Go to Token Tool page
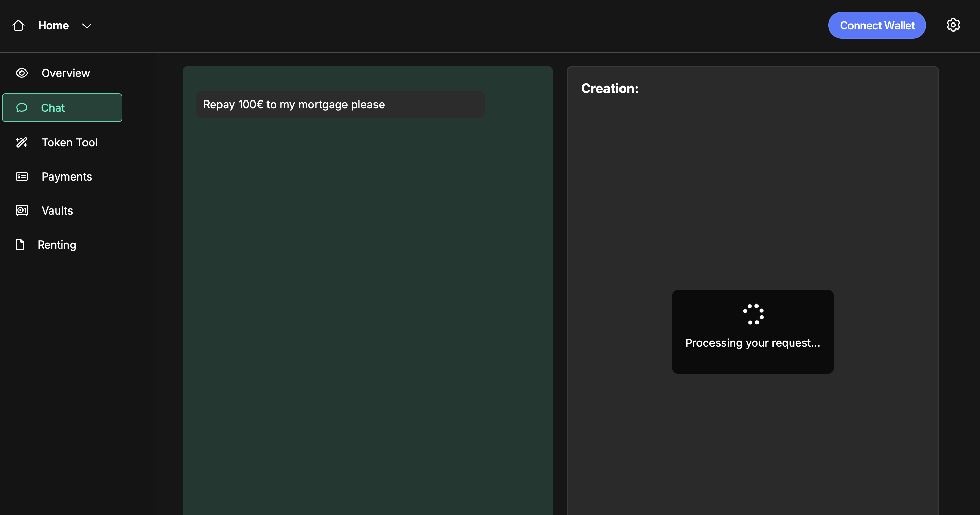The height and width of the screenshot is (515, 980). point(69,142)
